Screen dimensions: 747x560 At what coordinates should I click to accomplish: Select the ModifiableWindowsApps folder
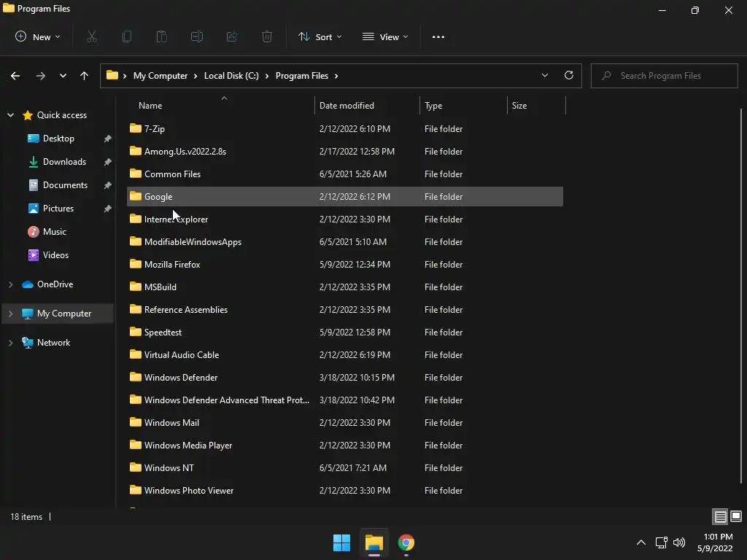click(x=345, y=242)
